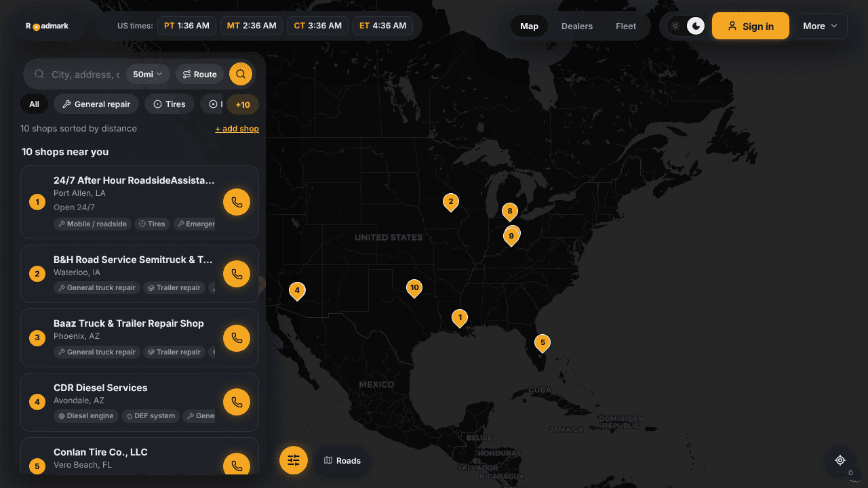Image resolution: width=868 pixels, height=488 pixels.
Task: Filter by General repair
Action: tap(96, 104)
